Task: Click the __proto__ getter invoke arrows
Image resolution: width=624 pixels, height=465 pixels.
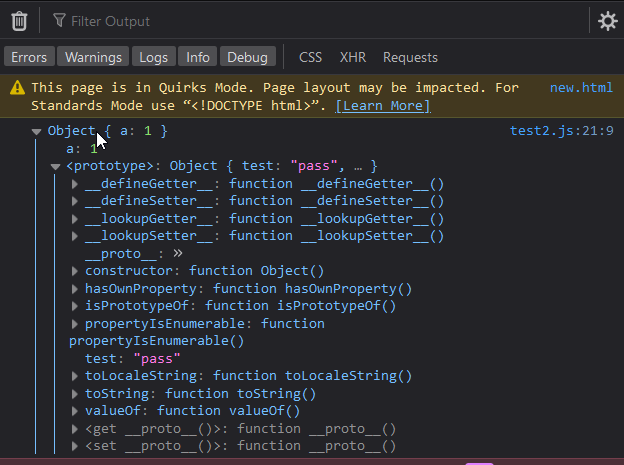Action: [x=178, y=253]
